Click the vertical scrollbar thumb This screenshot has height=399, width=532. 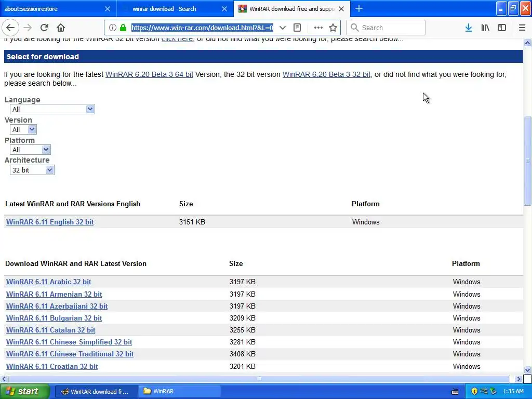click(527, 161)
